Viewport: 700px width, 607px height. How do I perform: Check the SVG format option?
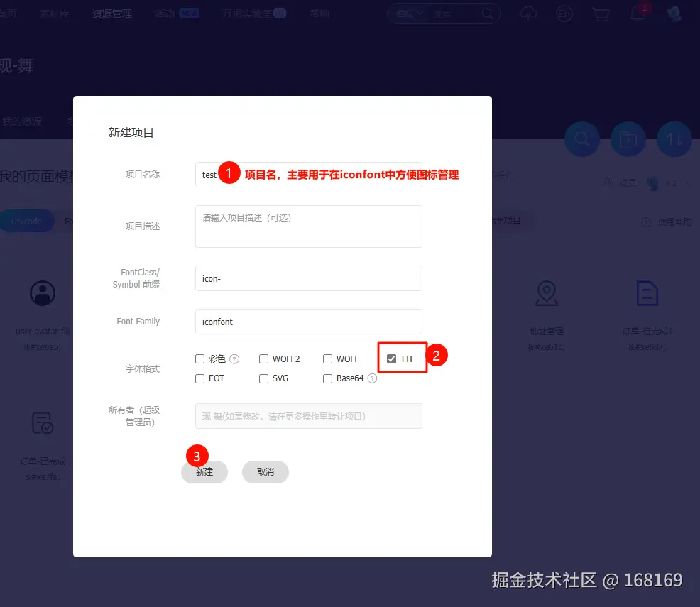click(x=264, y=378)
